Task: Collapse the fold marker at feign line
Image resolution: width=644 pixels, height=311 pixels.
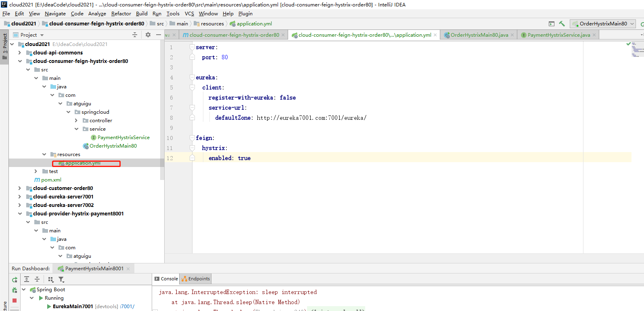Action: 192,138
